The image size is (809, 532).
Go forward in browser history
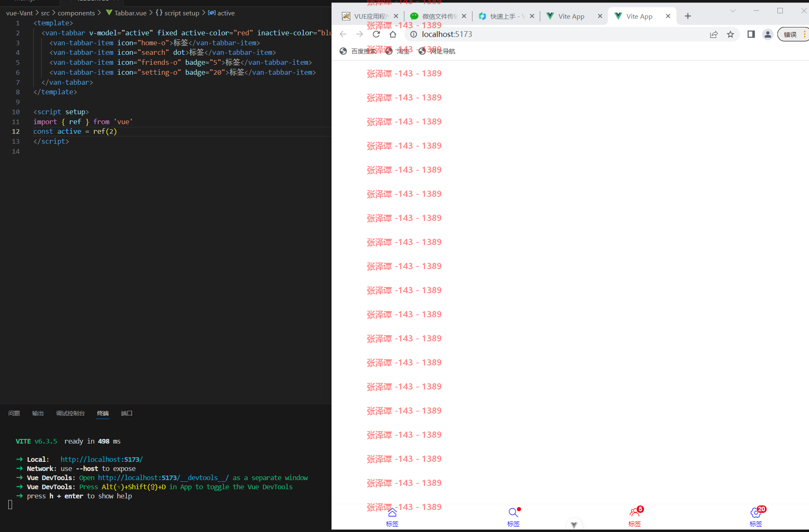tap(360, 34)
